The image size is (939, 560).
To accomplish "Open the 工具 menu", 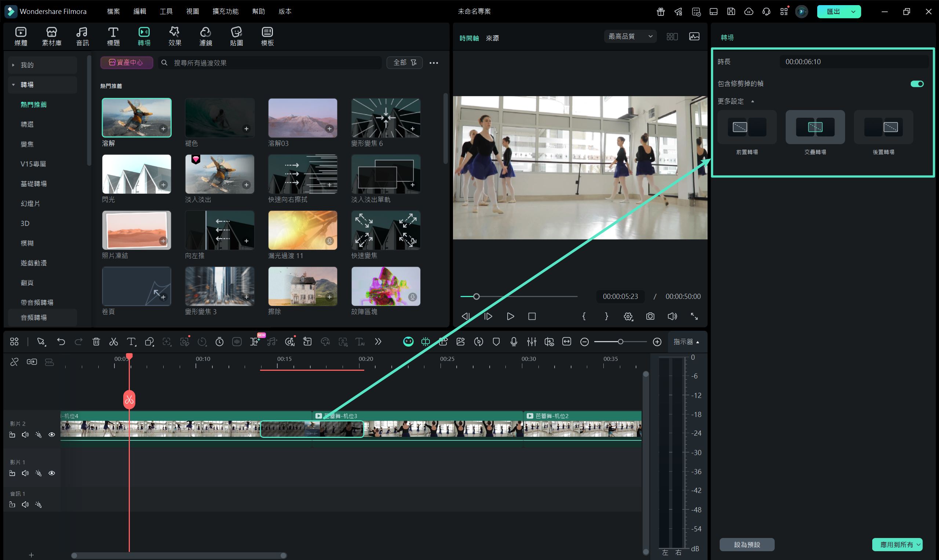I will coord(166,11).
